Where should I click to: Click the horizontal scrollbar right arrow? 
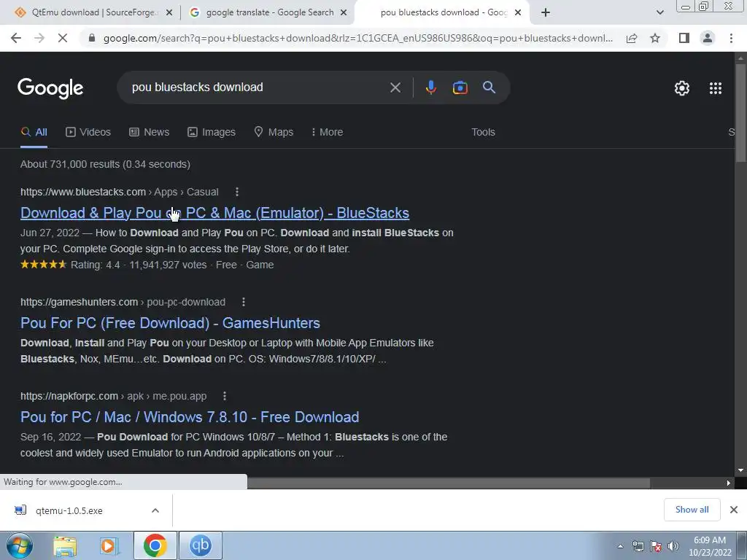pos(729,483)
